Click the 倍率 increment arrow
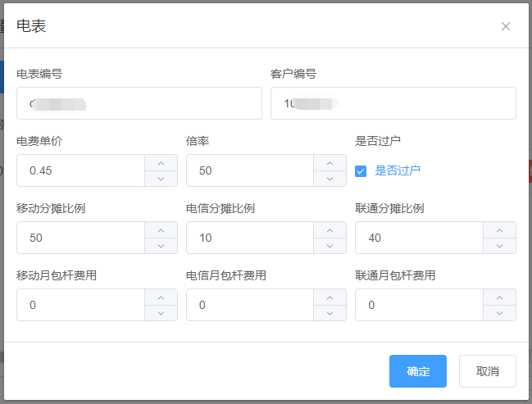 [x=330, y=163]
